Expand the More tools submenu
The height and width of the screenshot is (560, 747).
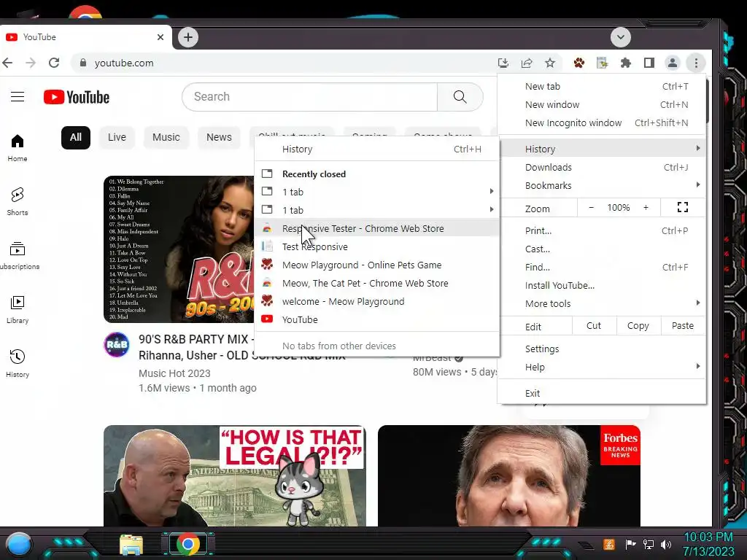point(601,303)
